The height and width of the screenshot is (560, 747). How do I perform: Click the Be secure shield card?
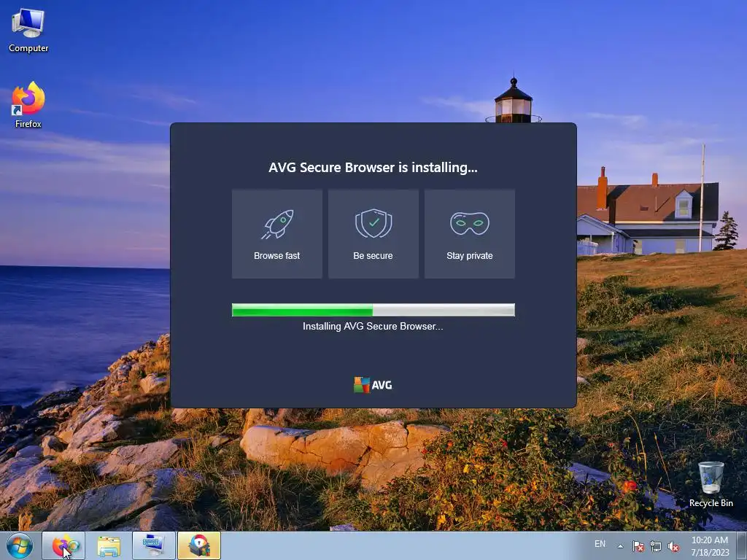coord(373,234)
